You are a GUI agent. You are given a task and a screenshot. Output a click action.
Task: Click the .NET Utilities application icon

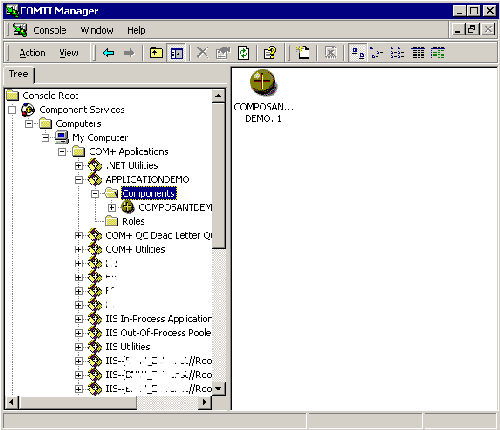[95, 165]
